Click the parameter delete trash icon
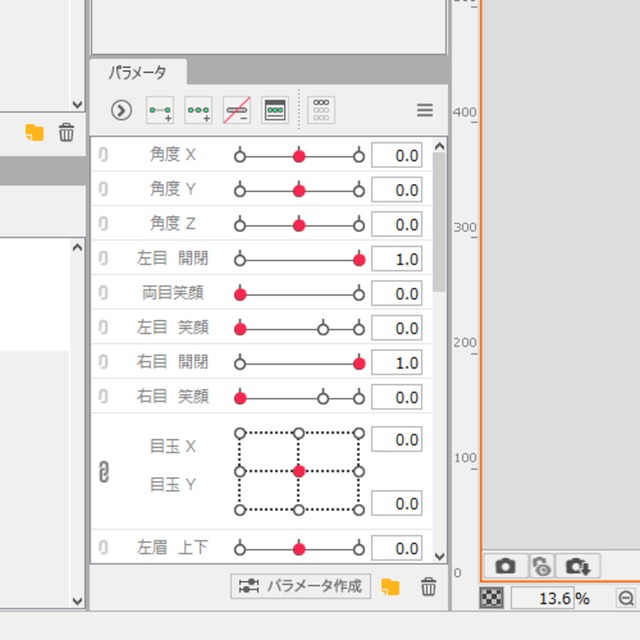This screenshot has height=640, width=640. pyautogui.click(x=429, y=587)
